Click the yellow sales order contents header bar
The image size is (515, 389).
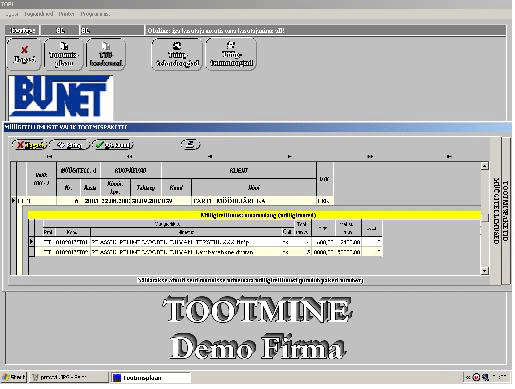(255, 215)
